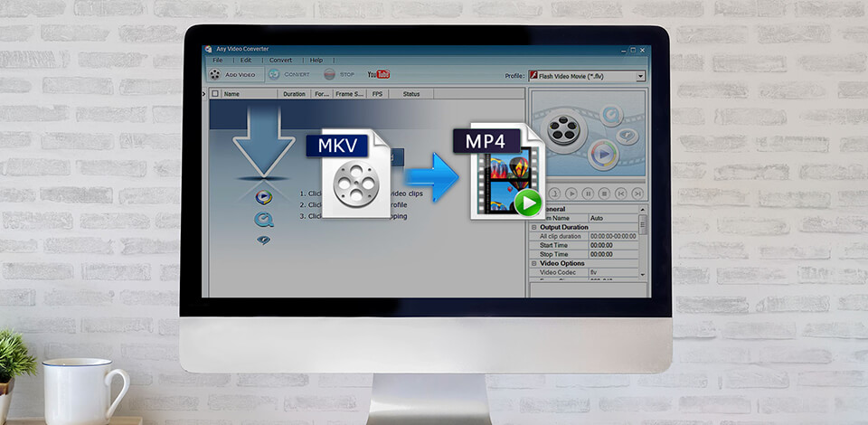Click the Video Codec flv value
The image size is (868, 425).
613,272
